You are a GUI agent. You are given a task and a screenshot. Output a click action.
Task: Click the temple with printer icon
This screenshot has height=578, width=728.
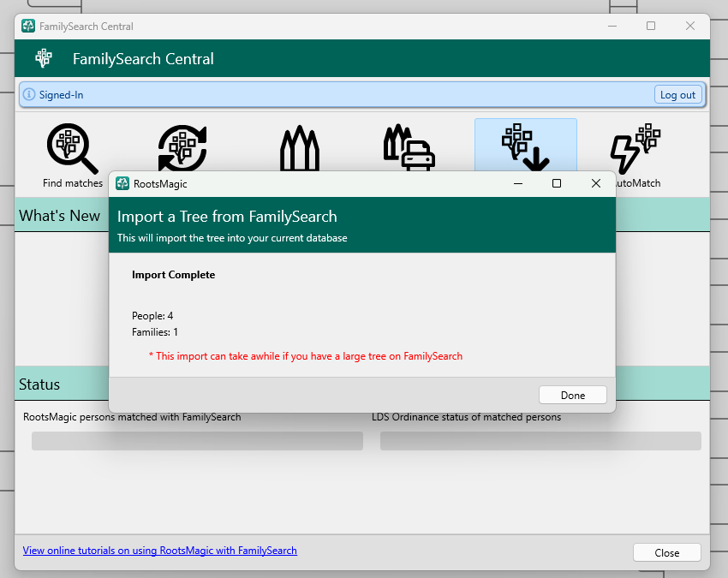(x=409, y=147)
